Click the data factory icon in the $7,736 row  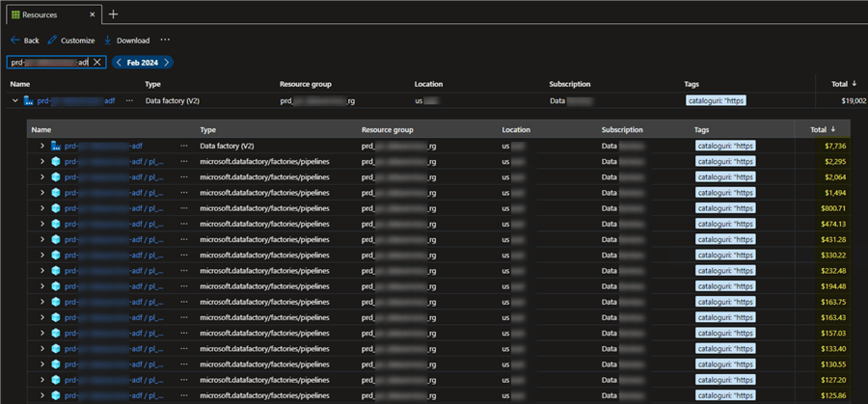click(56, 146)
